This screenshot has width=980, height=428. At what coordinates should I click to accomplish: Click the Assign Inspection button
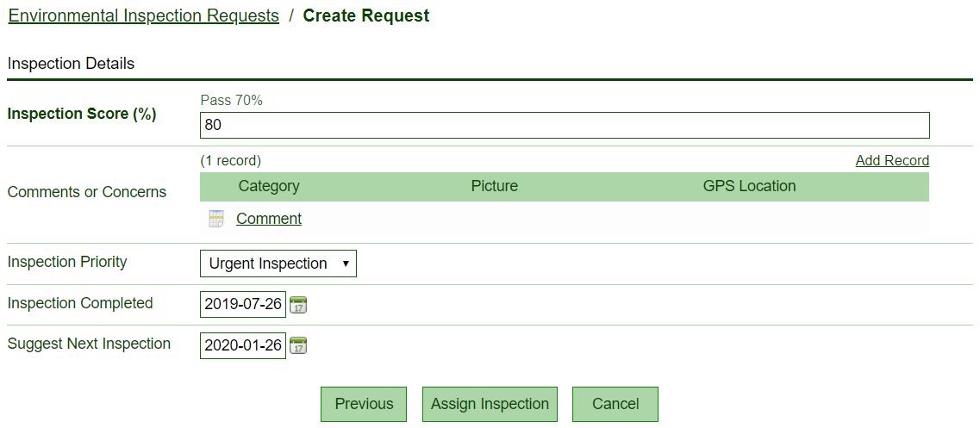[x=490, y=404]
